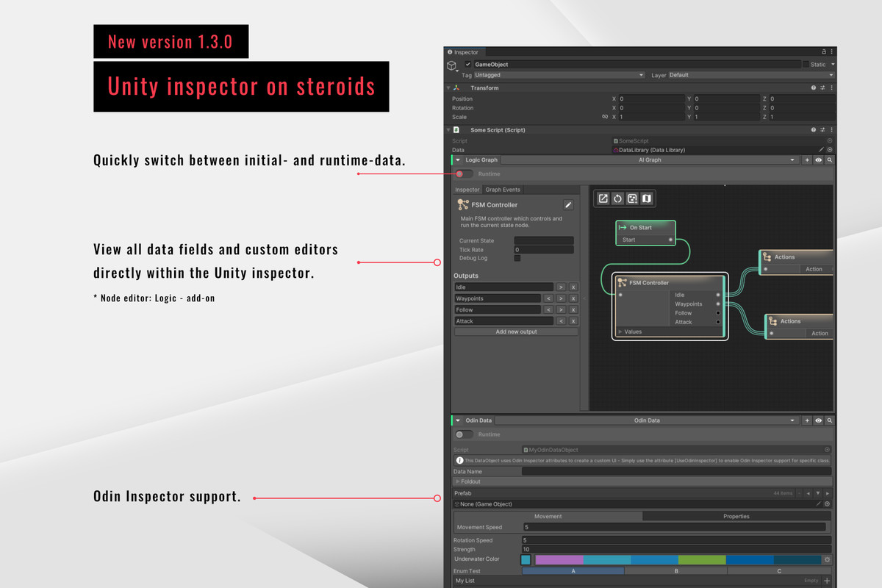Click the pencil edit icon on the Data field
This screenshot has width=882, height=588.
point(821,150)
